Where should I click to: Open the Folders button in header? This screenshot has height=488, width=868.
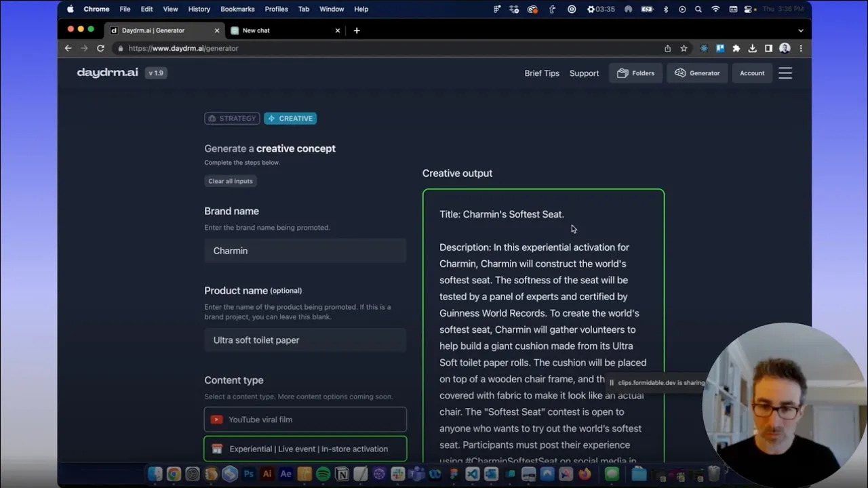click(635, 73)
